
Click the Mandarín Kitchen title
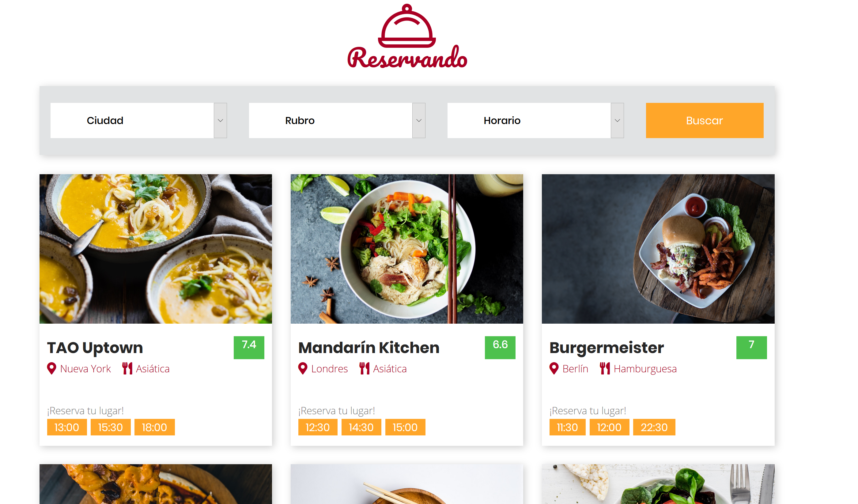pyautogui.click(x=369, y=348)
